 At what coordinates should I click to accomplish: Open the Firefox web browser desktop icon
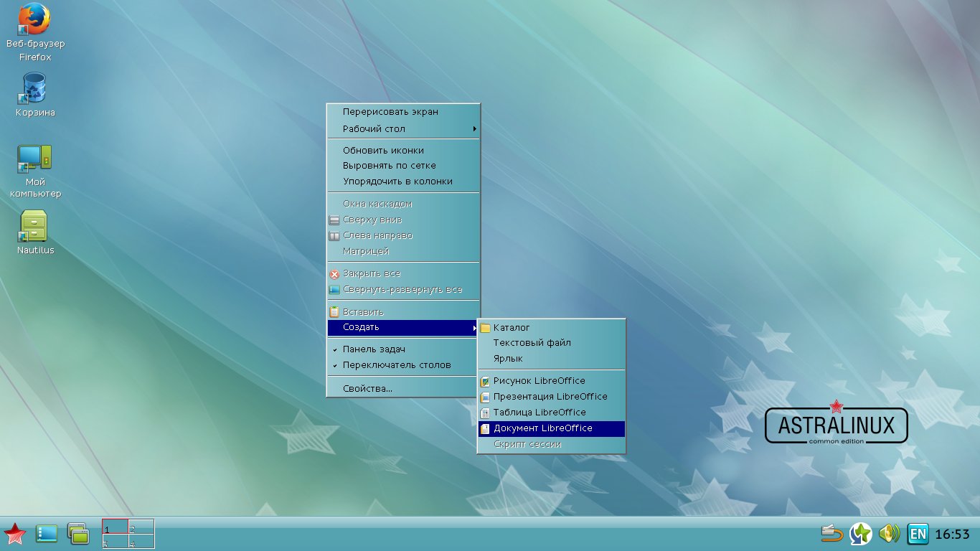tap(34, 20)
